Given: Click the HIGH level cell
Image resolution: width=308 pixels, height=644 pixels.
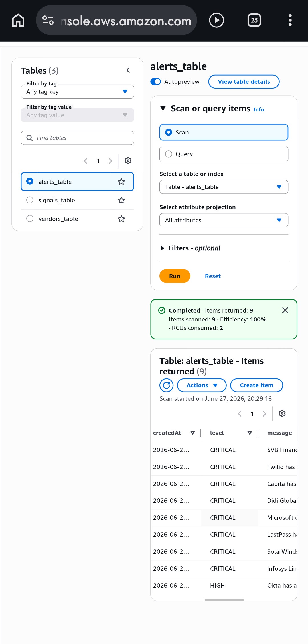Looking at the screenshot, I should click(218, 586).
